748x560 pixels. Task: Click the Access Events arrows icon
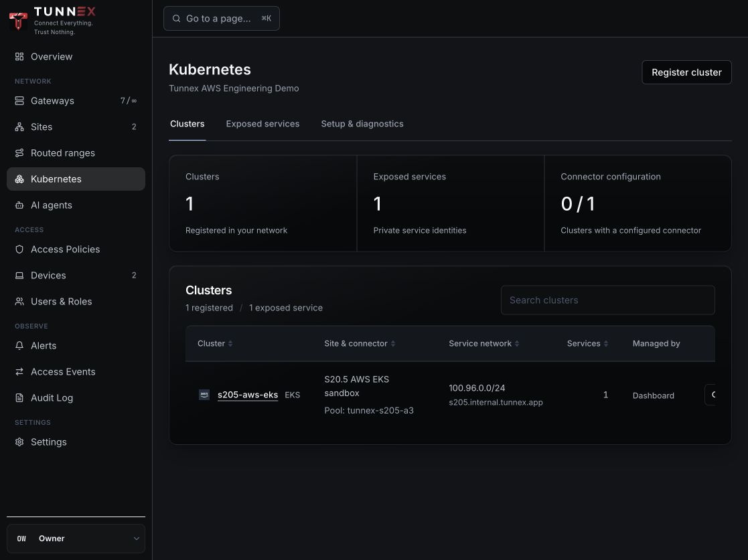[x=19, y=372]
